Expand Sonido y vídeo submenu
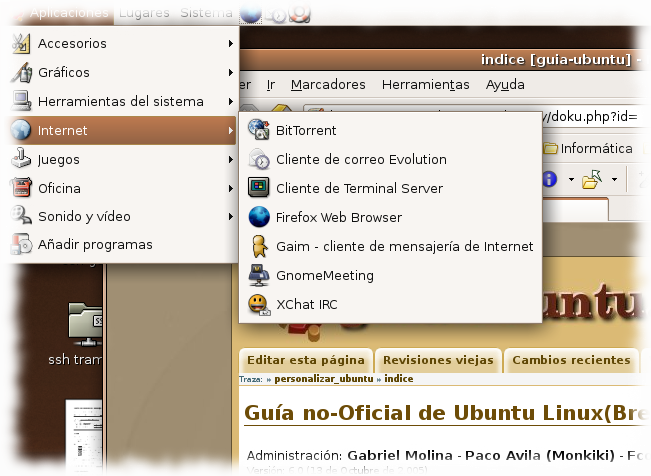The image size is (651, 476). click(84, 216)
